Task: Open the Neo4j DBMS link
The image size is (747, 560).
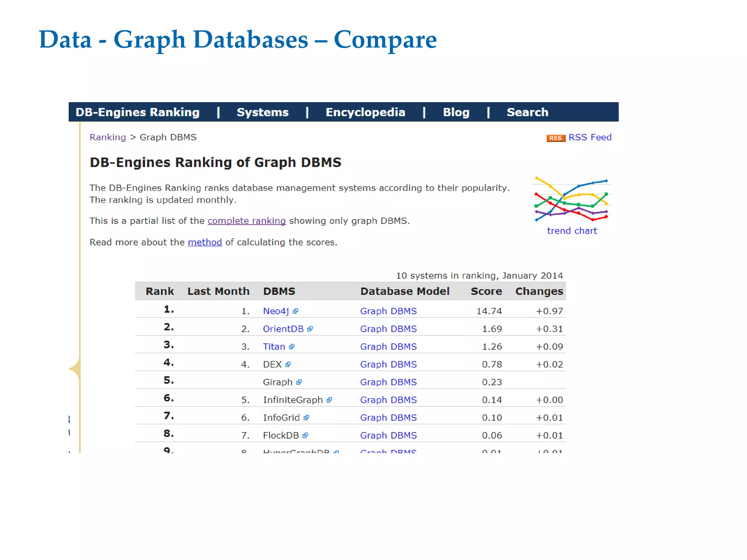Action: 276,311
